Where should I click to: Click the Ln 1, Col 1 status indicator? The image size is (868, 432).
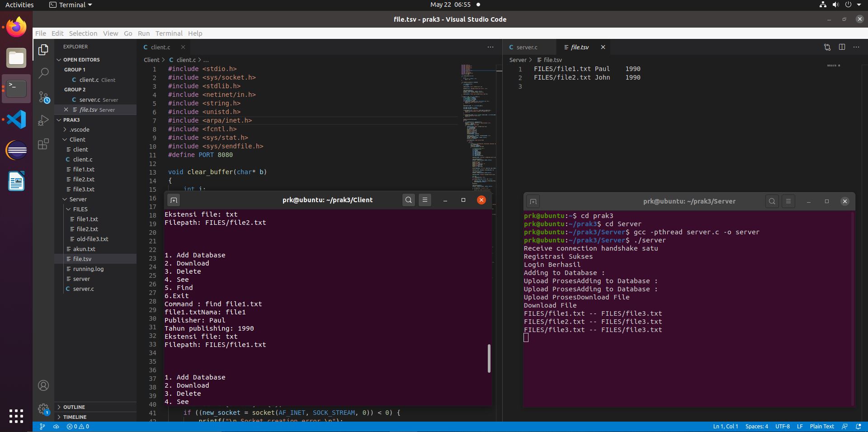(x=726, y=427)
